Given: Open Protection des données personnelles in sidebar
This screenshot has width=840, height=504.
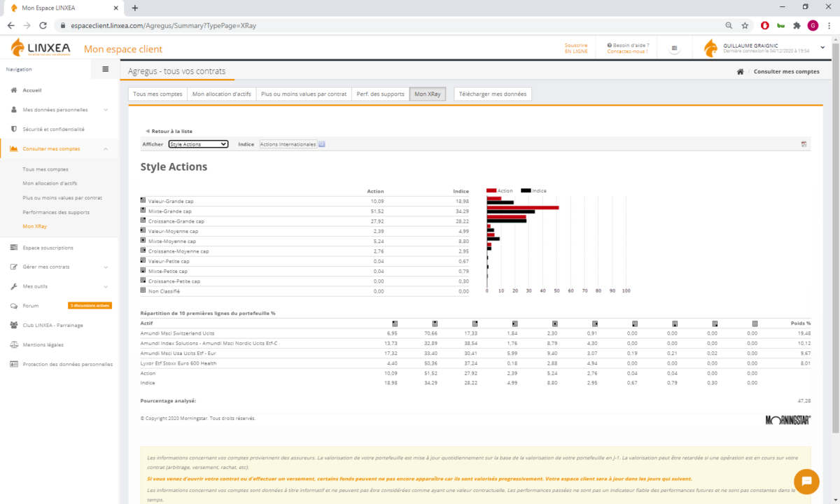Looking at the screenshot, I should [x=67, y=364].
